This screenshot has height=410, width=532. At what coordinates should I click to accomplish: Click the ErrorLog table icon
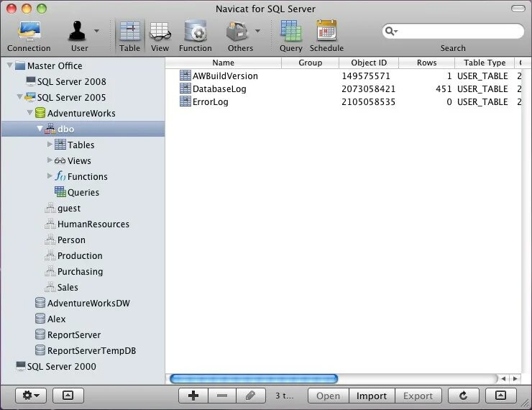(185, 101)
